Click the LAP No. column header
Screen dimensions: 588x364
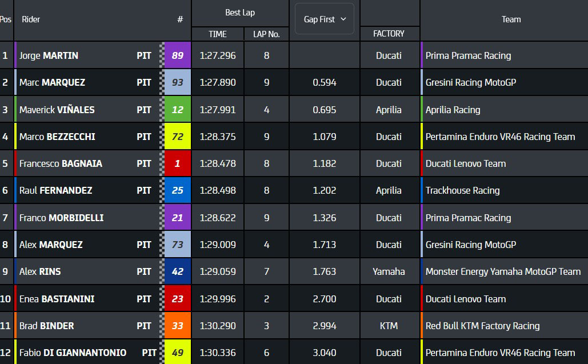point(266,34)
